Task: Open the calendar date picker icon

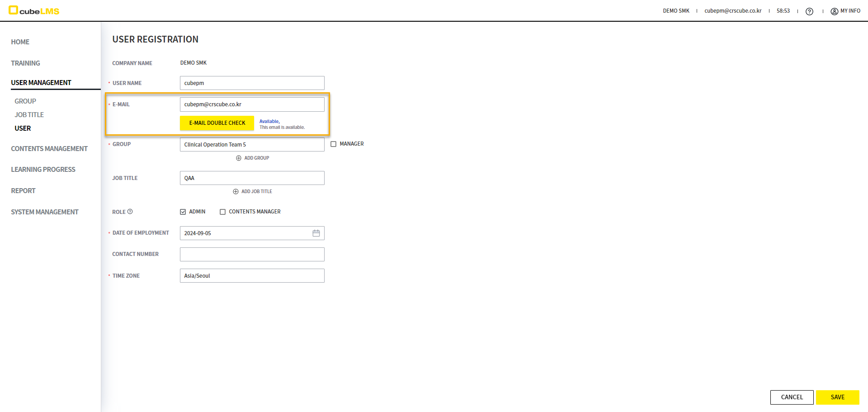Action: [316, 233]
